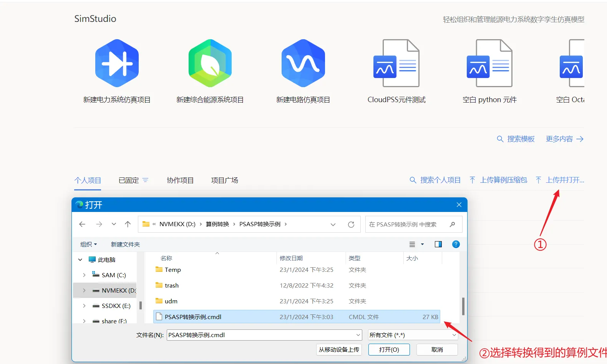
Task: Create a new integrated energy system project
Action: pos(210,72)
